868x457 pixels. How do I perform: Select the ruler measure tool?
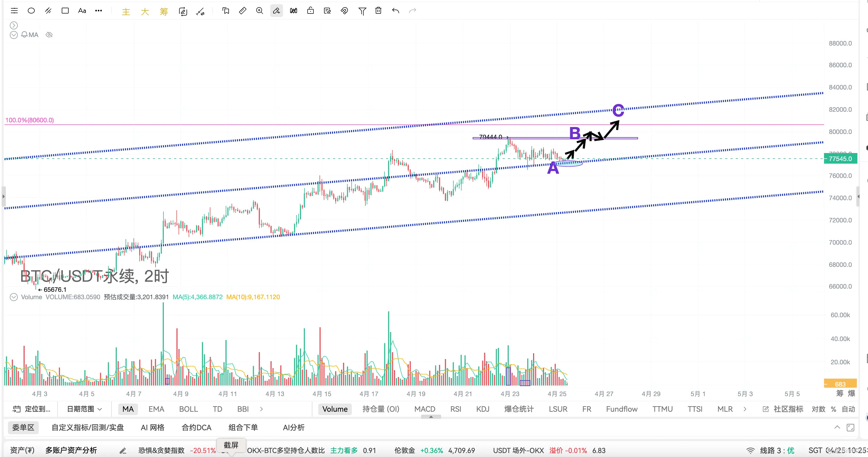243,11
